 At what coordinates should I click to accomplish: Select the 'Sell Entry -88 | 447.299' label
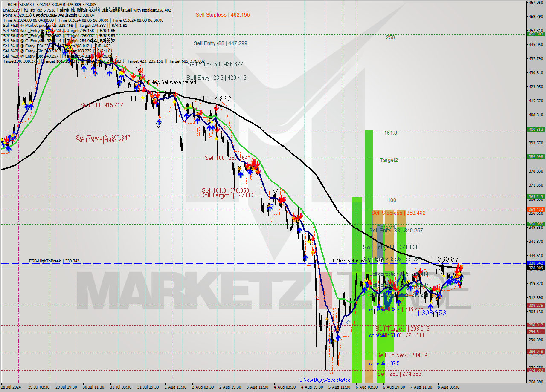[x=220, y=43]
